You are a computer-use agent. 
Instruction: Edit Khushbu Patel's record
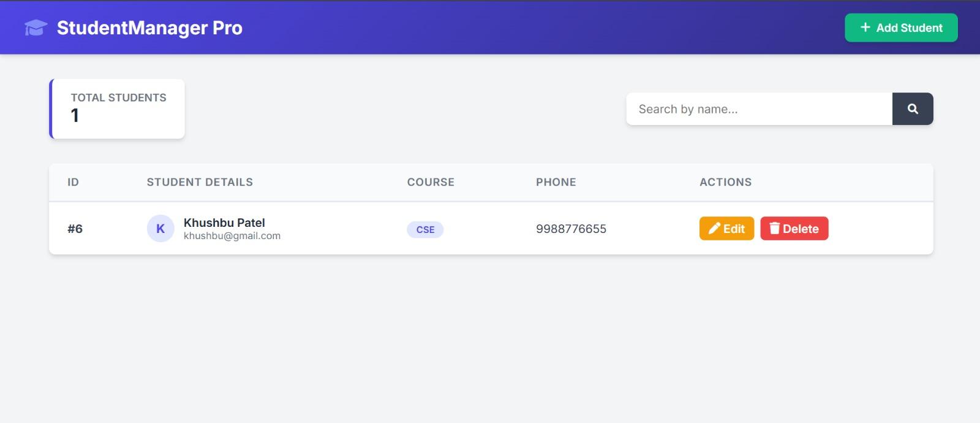tap(726, 229)
